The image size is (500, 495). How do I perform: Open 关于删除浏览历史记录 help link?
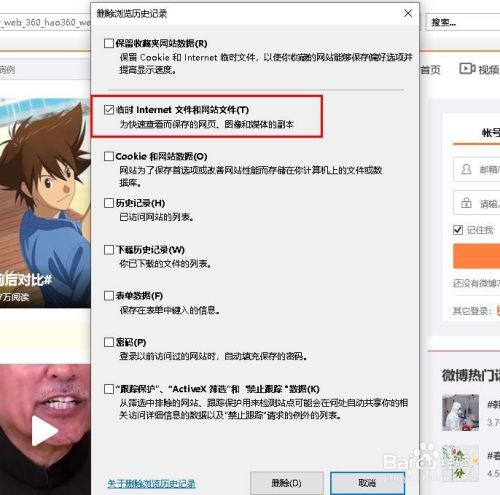click(151, 484)
